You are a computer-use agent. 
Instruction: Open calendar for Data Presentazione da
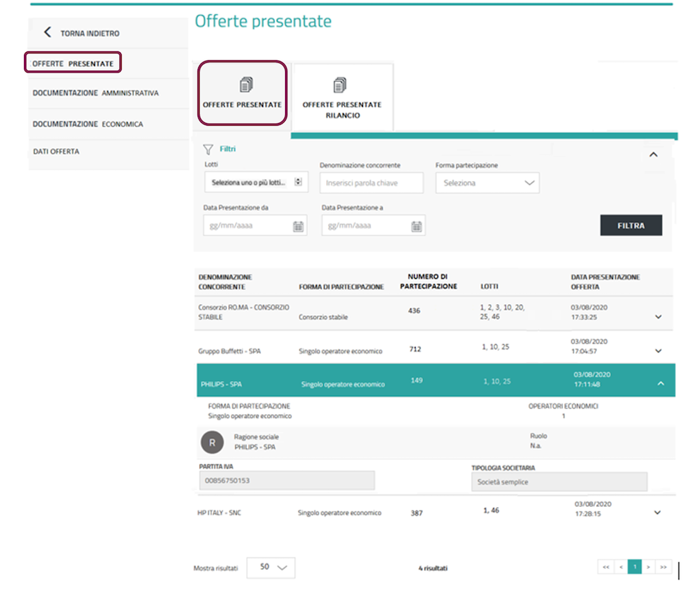coord(298,226)
